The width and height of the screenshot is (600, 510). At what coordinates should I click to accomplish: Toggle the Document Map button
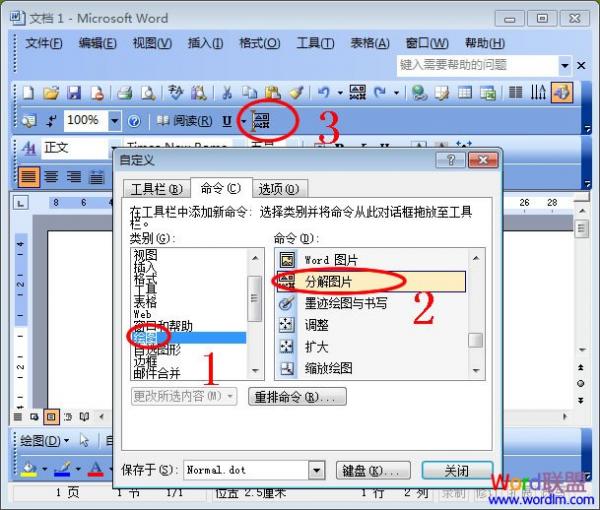[29, 121]
